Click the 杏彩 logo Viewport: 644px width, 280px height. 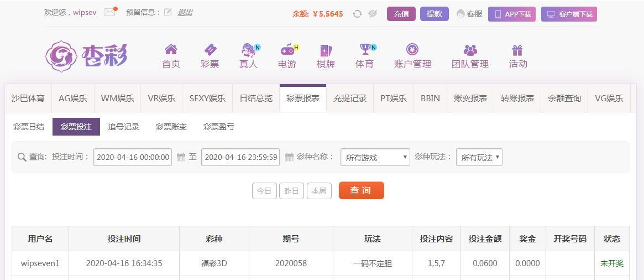pos(86,56)
